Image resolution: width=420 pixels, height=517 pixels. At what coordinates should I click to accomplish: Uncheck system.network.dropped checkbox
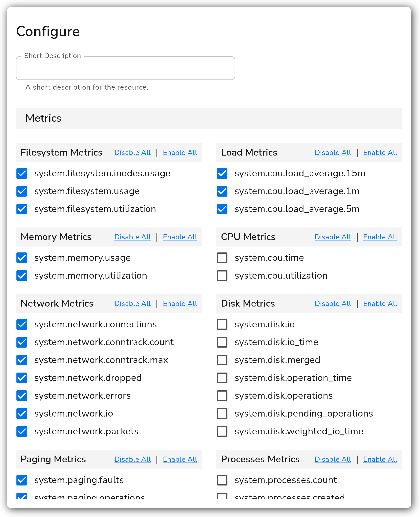22,378
